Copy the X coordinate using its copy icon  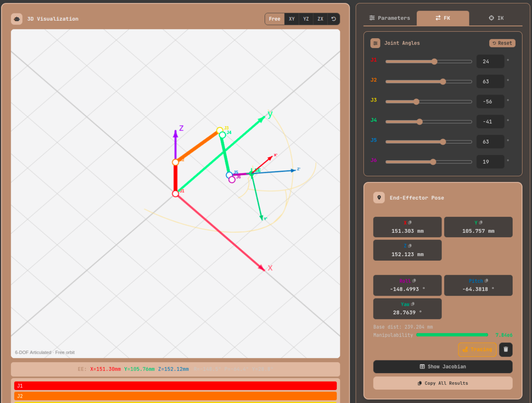click(x=409, y=222)
